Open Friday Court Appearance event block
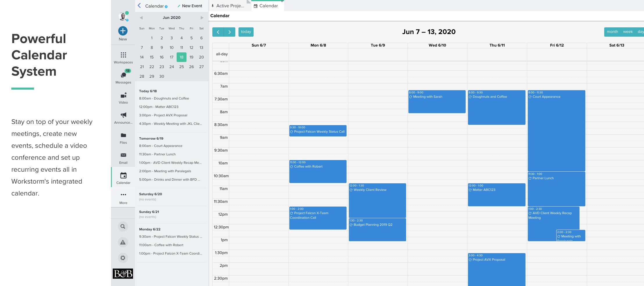 tap(556, 131)
